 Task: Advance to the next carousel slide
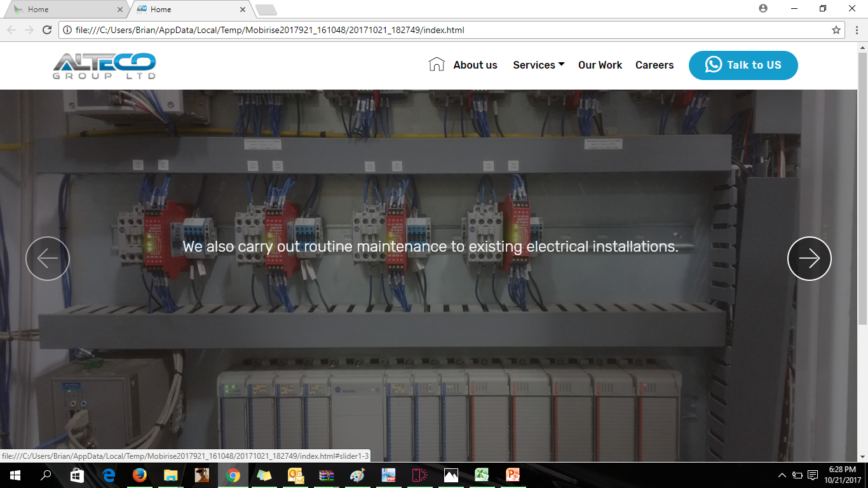(810, 259)
